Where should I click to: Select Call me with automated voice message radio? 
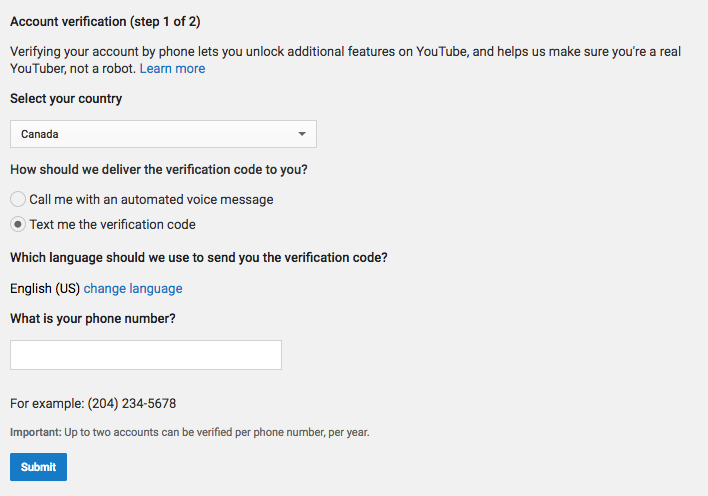(x=18, y=199)
